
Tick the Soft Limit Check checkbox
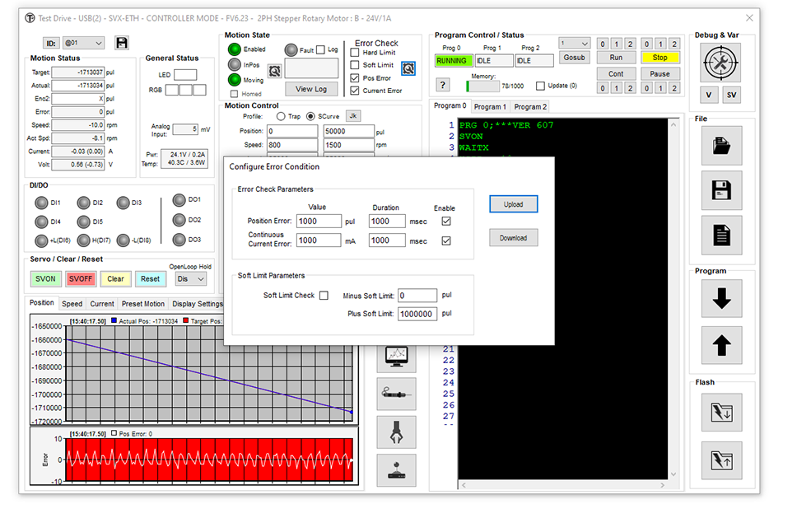tap(324, 296)
